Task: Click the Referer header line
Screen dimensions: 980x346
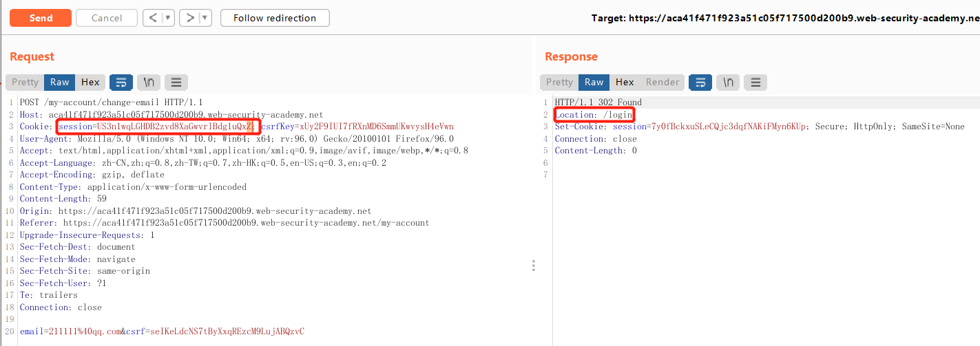Action: pos(225,223)
